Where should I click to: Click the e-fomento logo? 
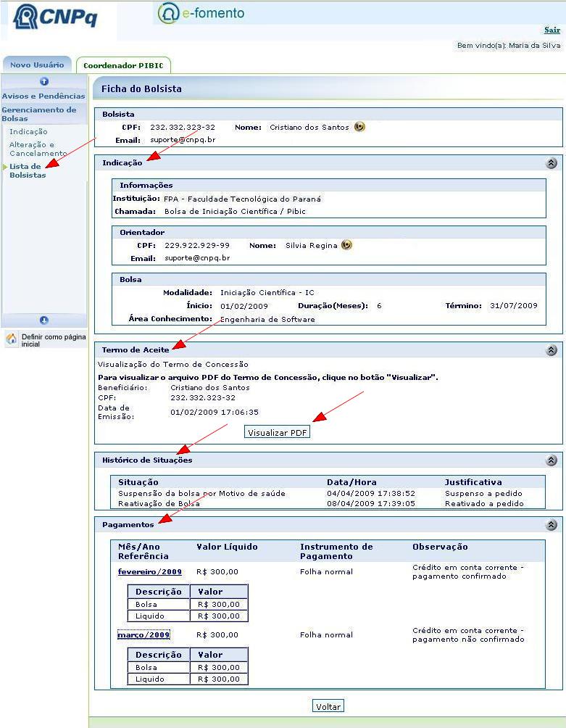pos(201,14)
